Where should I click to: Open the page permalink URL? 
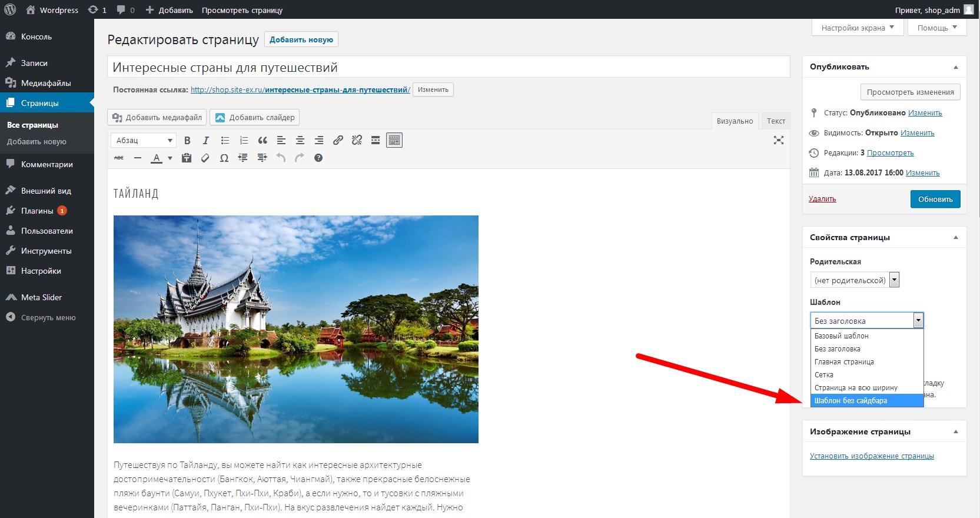point(300,89)
